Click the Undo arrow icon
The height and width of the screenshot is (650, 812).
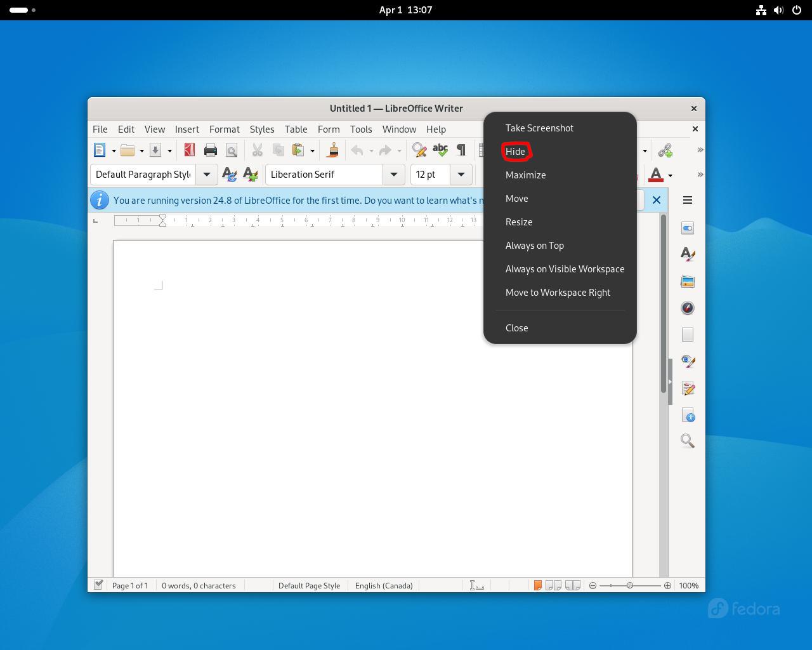[357, 150]
